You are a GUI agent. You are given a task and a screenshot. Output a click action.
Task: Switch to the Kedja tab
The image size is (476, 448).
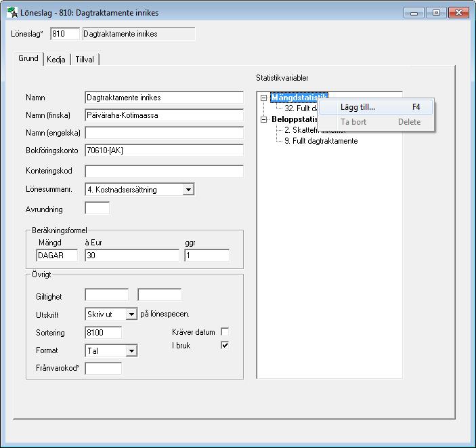coord(56,59)
